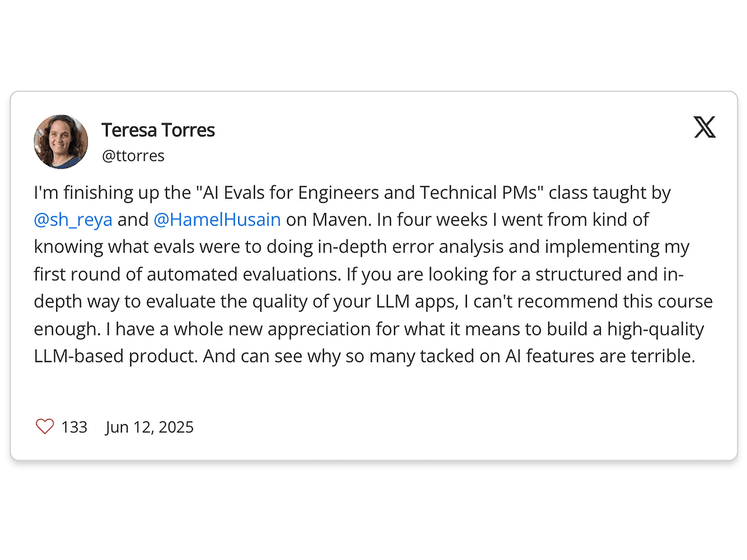Click the @ttorres handle
The height and width of the screenshot is (560, 747).
(133, 155)
